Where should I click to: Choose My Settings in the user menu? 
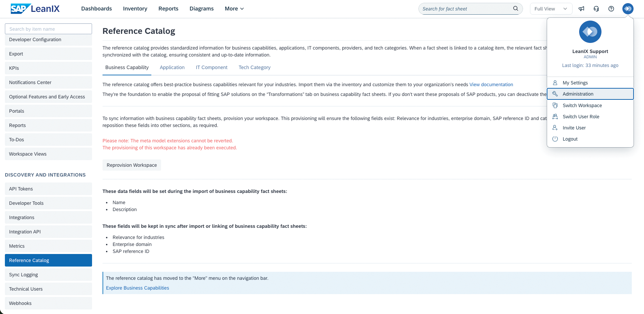(x=590, y=83)
